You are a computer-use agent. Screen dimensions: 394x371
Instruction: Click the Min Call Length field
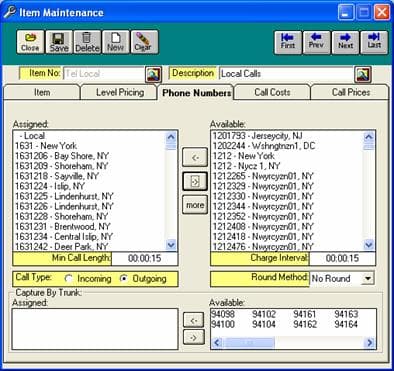click(x=144, y=258)
